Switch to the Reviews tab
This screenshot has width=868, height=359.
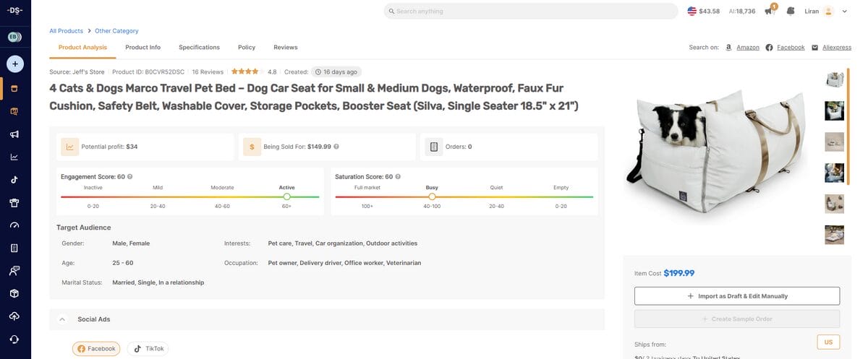pyautogui.click(x=285, y=47)
